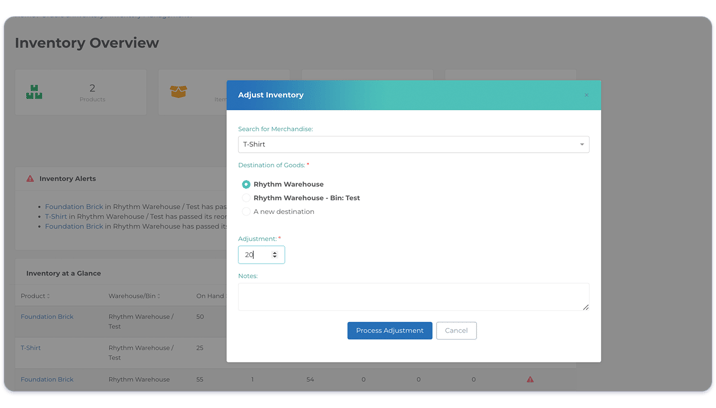Click the Adjust Inventory dialog title
Screen dimensions: 716x408
point(271,95)
